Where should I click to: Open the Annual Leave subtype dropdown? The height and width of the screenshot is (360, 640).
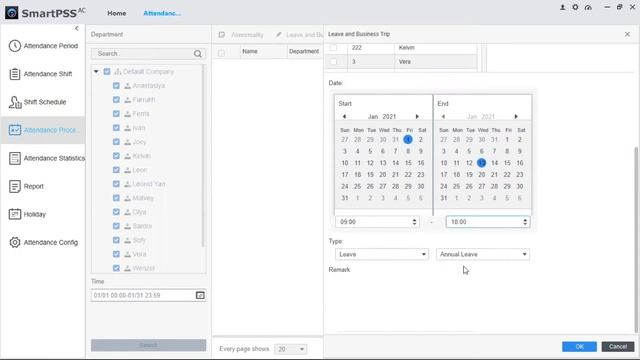coord(482,254)
